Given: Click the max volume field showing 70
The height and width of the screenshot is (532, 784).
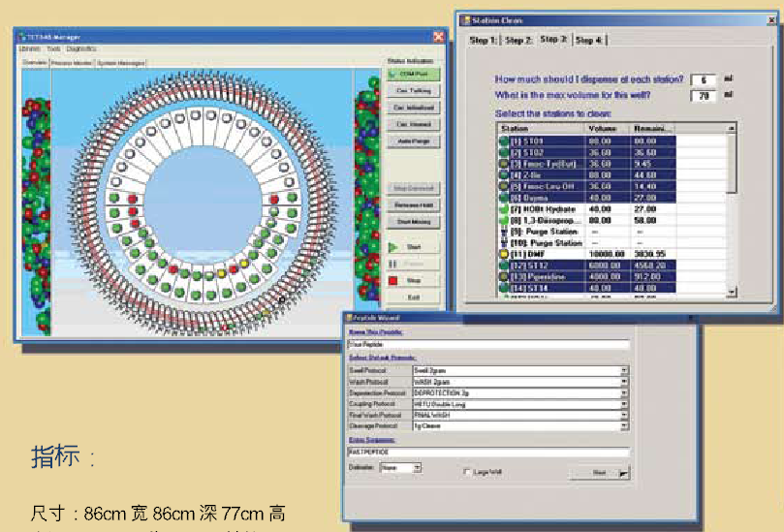Looking at the screenshot, I should click(703, 96).
